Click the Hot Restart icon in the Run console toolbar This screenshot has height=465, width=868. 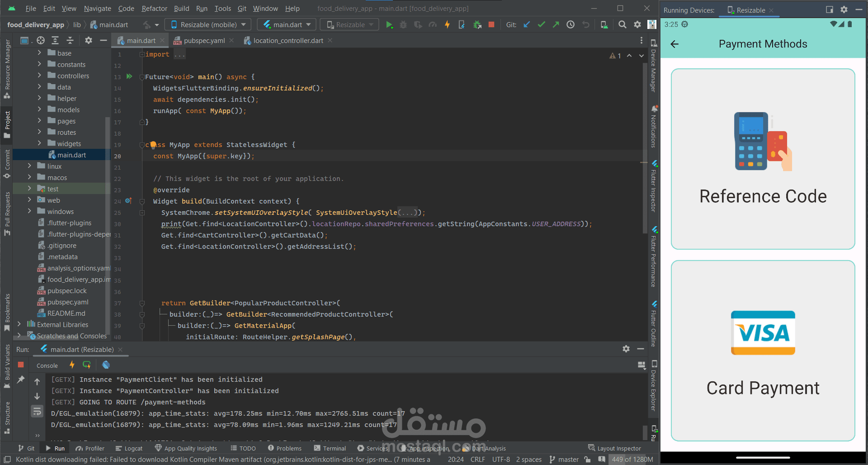pyautogui.click(x=87, y=365)
